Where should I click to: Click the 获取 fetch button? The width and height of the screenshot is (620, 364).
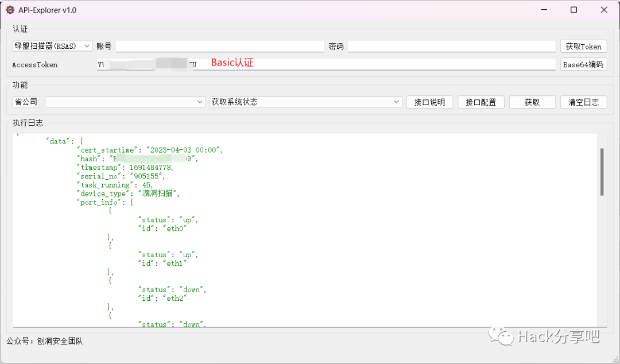(x=532, y=102)
